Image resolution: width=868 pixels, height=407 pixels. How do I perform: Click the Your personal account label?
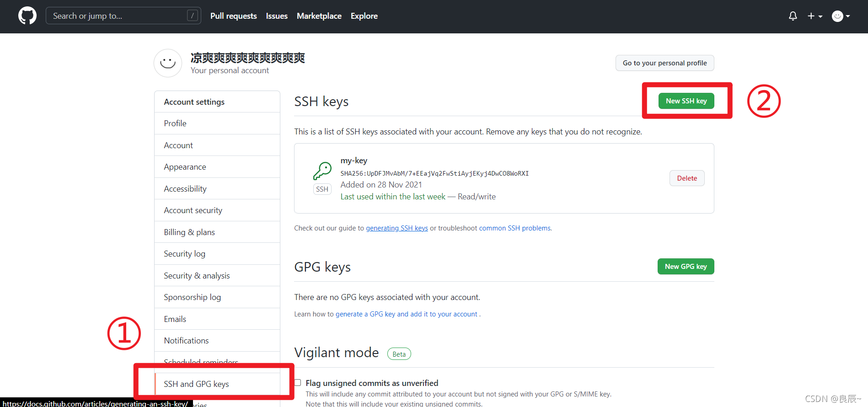tap(230, 70)
